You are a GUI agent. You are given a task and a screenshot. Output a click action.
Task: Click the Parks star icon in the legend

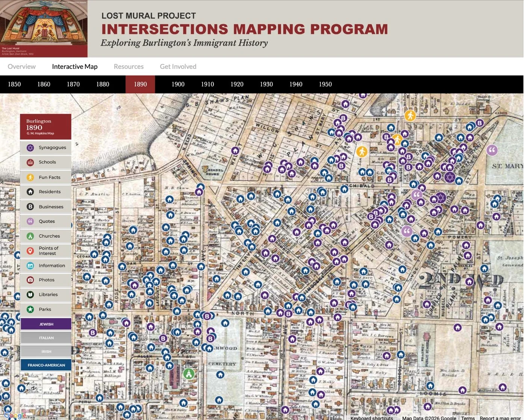30,309
